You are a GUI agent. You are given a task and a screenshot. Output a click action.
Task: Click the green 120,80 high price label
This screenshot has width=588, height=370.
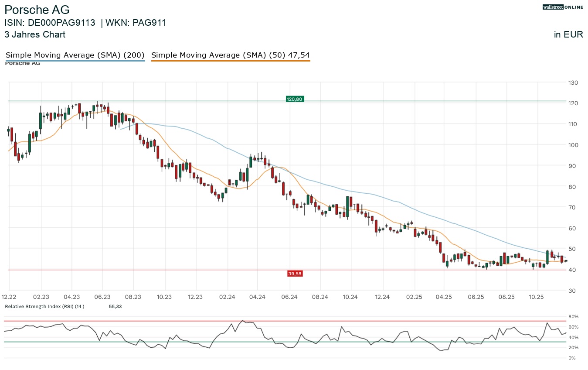coord(295,99)
